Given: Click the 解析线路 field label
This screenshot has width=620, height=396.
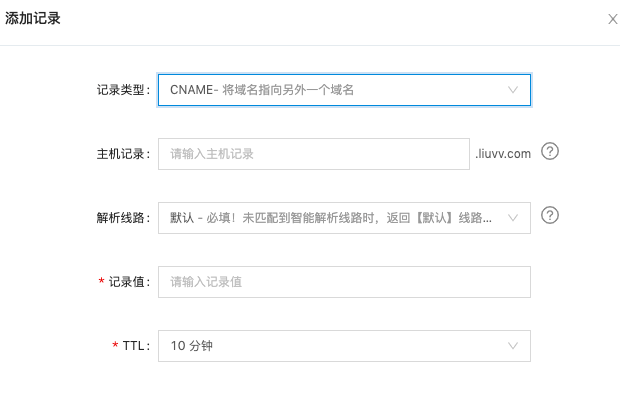Looking at the screenshot, I should [123, 218].
